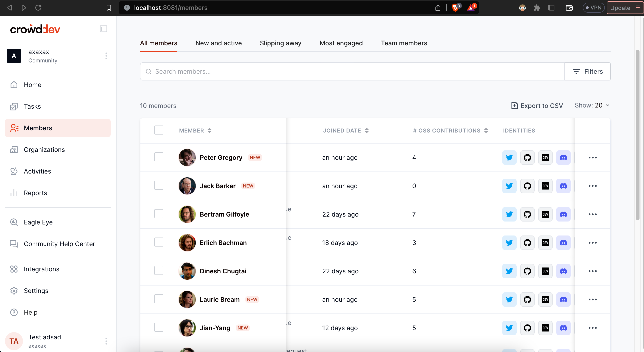644x352 pixels.
Task: Open the three-dot menu for Laurie Bream
Action: [592, 299]
